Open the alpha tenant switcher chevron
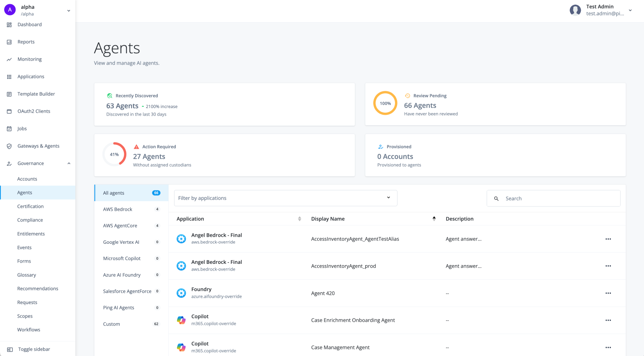 (x=69, y=10)
